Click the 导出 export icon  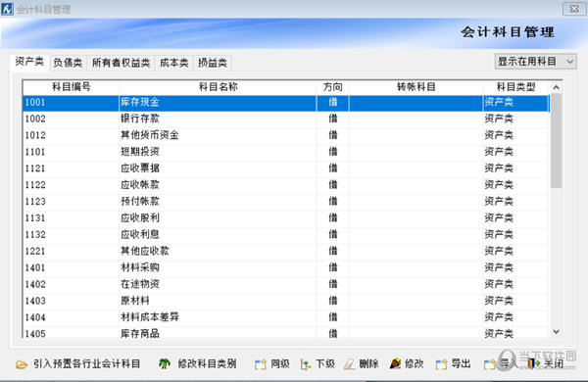click(x=441, y=364)
